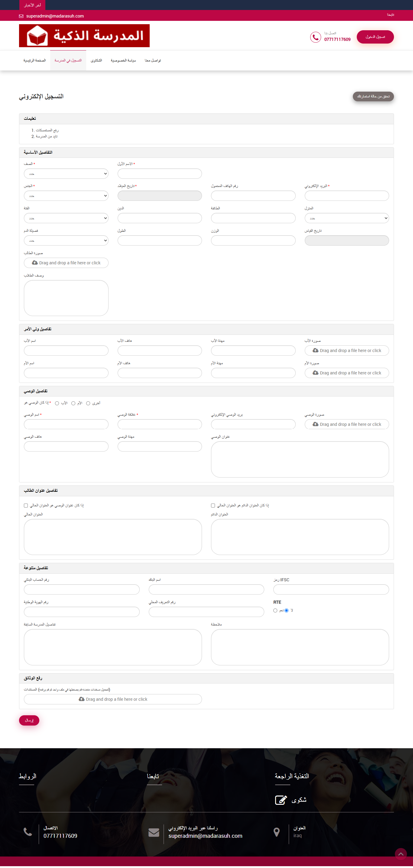Click the cloud upload icon for صورة الوصي
Viewport: 413px width, 868px height.
click(x=315, y=424)
